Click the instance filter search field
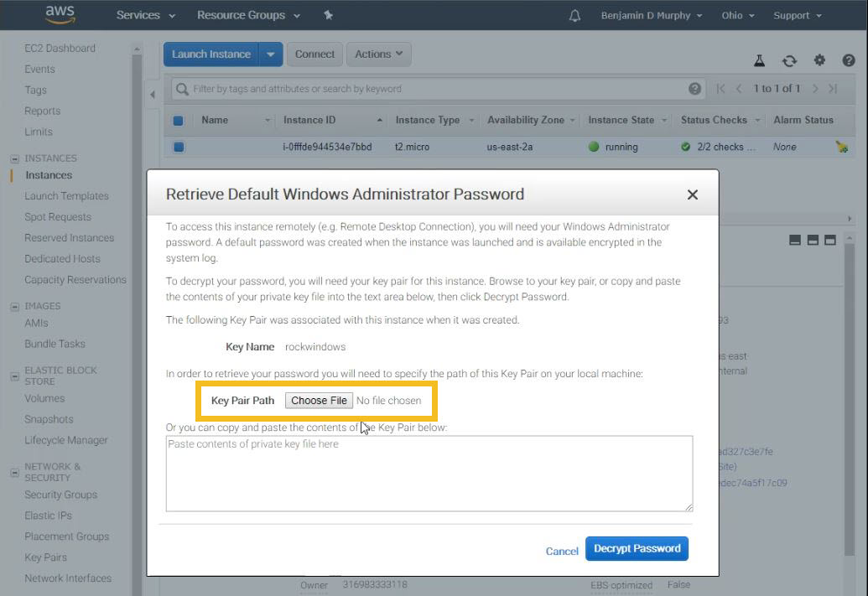The width and height of the screenshot is (868, 596). 437,89
